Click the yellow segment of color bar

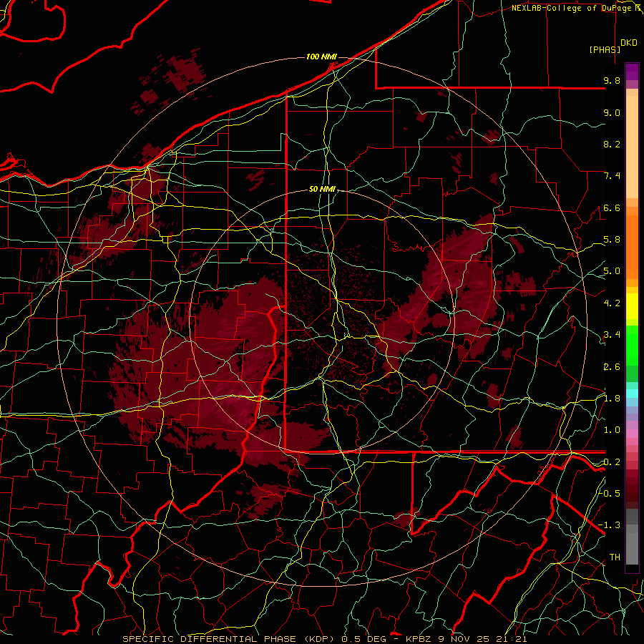[x=632, y=306]
